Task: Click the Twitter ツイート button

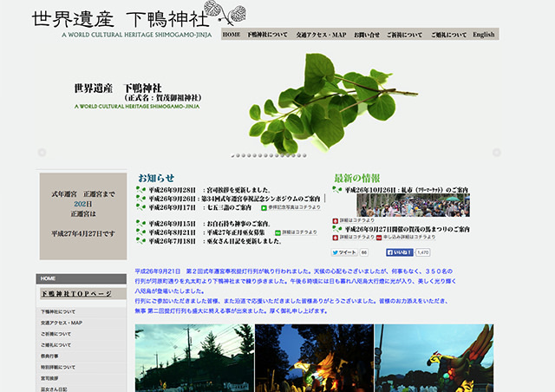Action: tap(344, 252)
